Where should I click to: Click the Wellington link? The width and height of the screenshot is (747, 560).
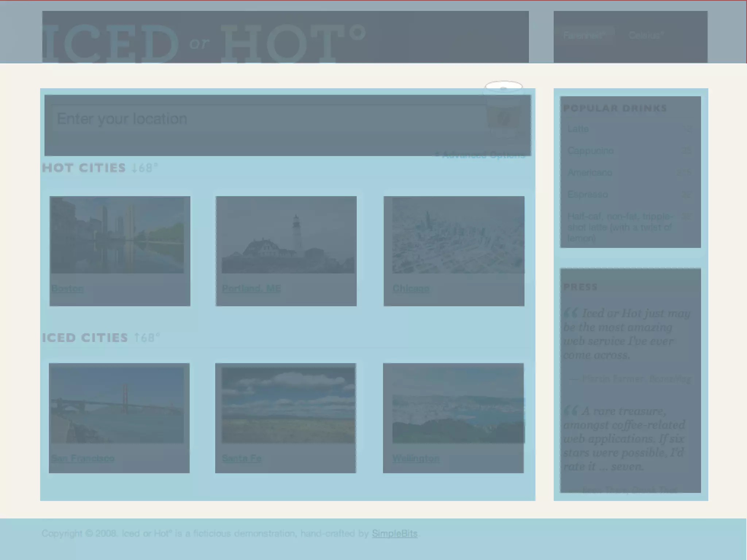pos(416,458)
